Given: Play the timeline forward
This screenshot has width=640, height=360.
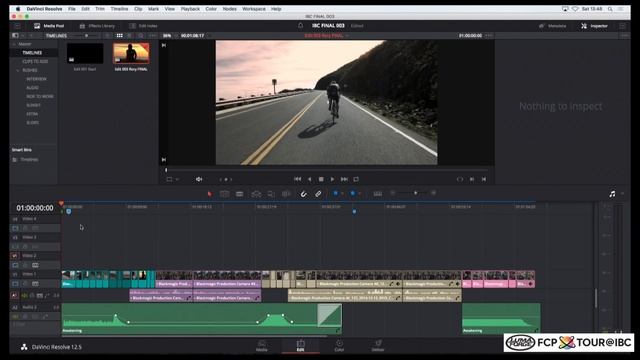Looking at the screenshot, I should tap(332, 179).
